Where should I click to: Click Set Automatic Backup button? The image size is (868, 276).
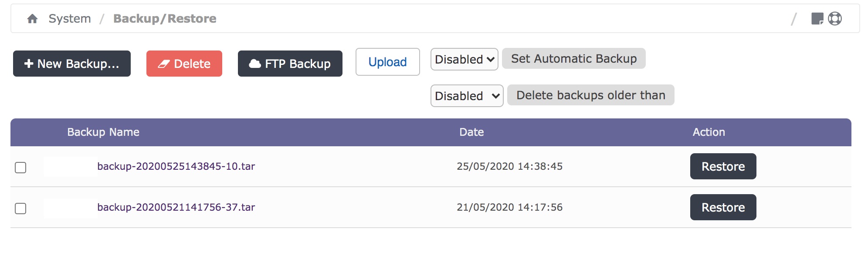tap(573, 59)
